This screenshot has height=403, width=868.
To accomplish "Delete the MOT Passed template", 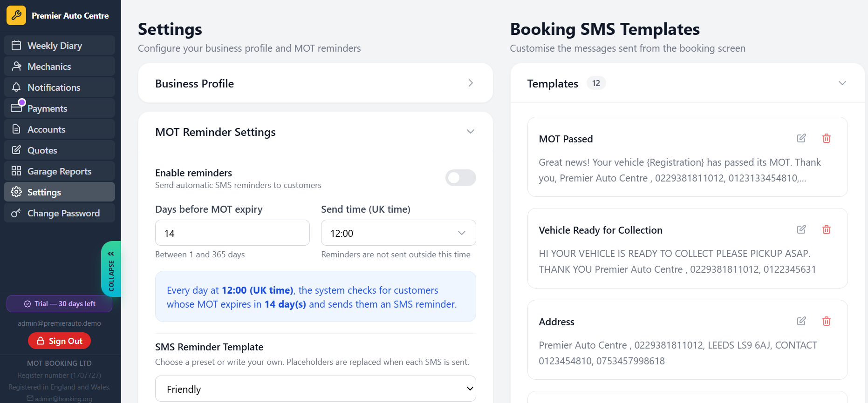I will [x=827, y=138].
